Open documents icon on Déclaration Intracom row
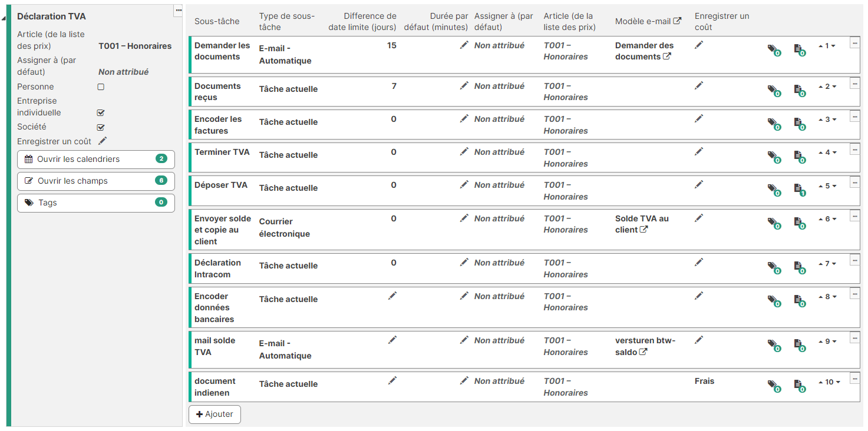 click(799, 268)
